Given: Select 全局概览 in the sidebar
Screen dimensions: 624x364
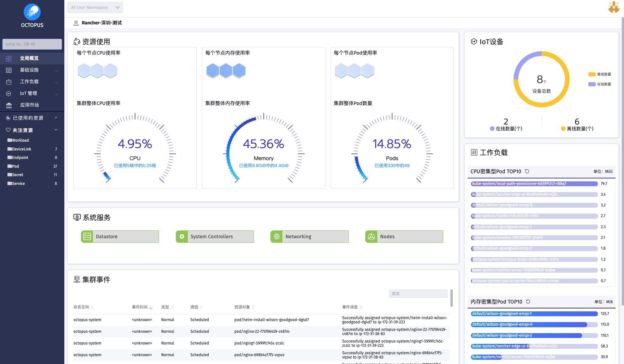Looking at the screenshot, I should click(29, 58).
